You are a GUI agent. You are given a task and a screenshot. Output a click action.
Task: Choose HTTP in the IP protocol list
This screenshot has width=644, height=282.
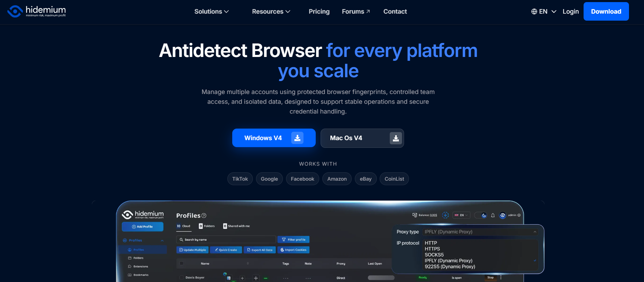coord(431,243)
